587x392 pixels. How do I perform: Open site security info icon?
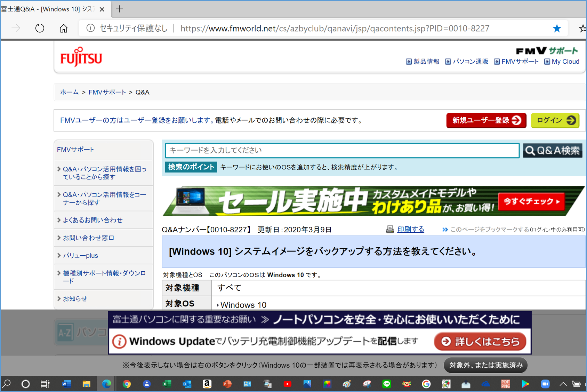[x=90, y=28]
